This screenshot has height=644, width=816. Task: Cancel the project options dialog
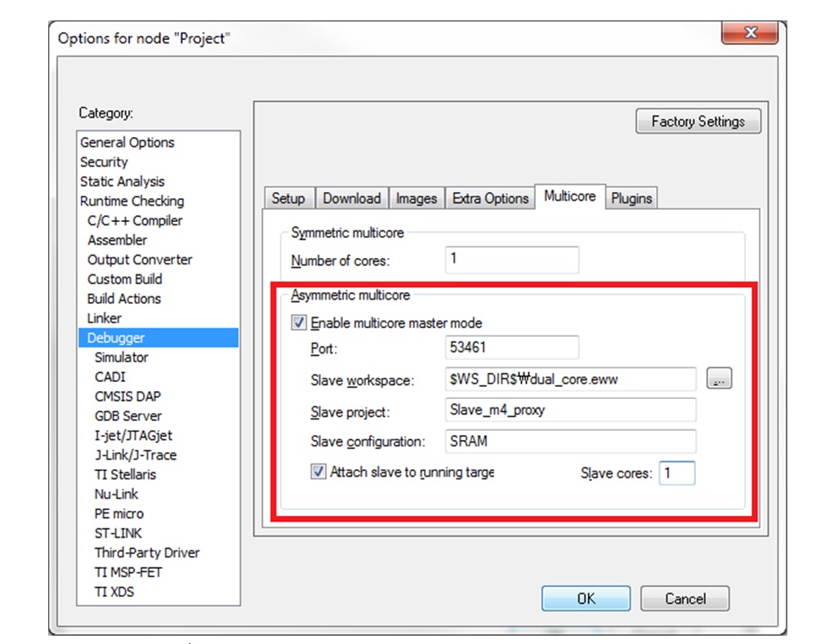click(684, 598)
